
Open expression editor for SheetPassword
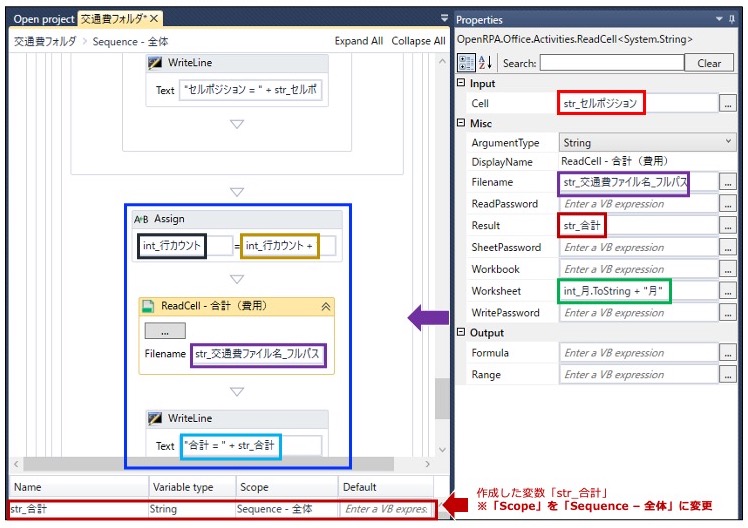pos(727,248)
